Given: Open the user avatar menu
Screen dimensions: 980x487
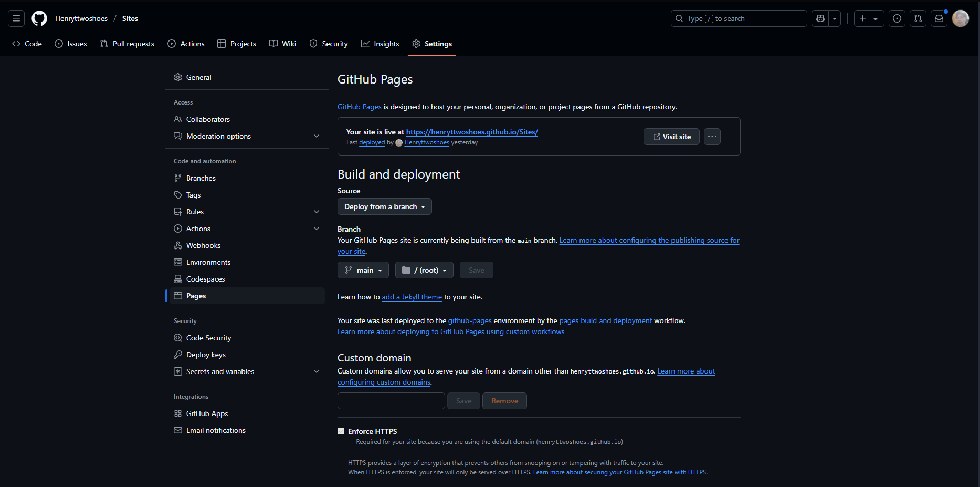Looking at the screenshot, I should pyautogui.click(x=961, y=18).
